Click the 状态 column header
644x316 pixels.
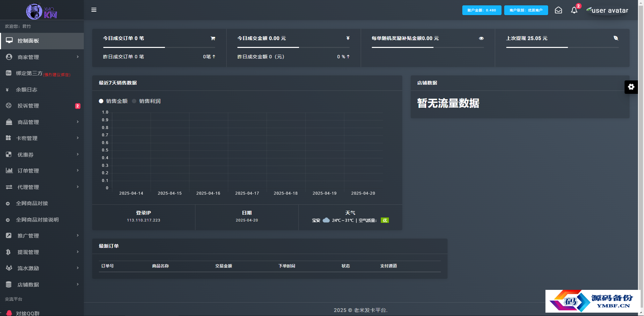point(346,266)
